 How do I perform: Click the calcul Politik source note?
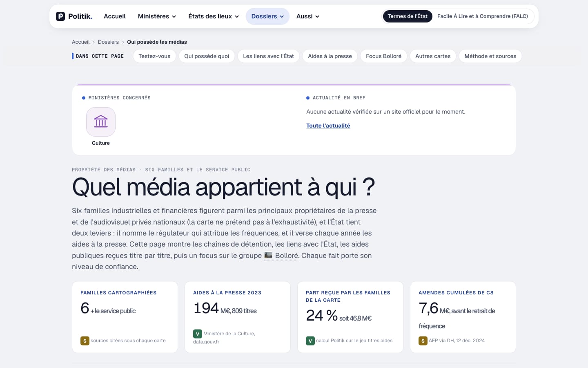pos(354,341)
